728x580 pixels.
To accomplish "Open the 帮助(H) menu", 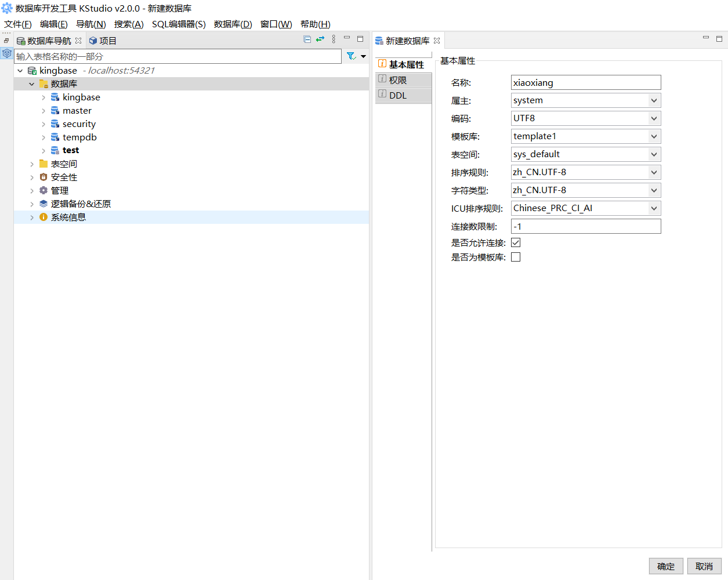I will (316, 24).
